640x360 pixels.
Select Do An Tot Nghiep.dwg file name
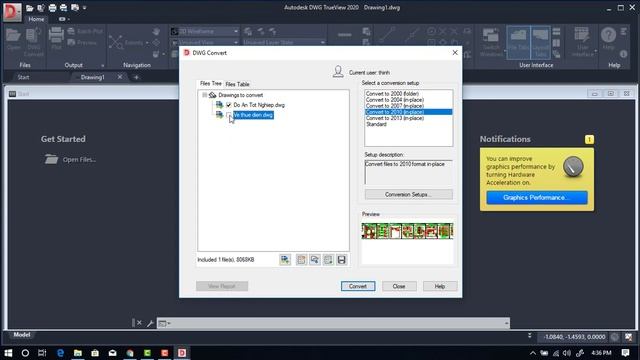[259, 105]
